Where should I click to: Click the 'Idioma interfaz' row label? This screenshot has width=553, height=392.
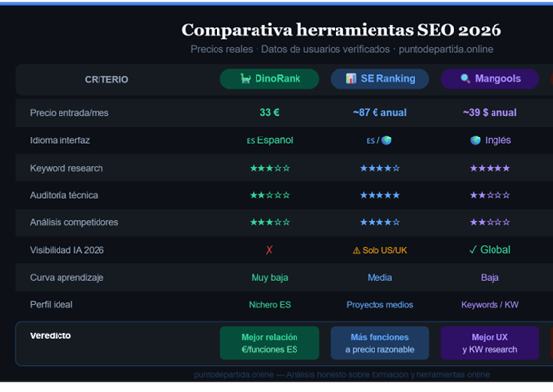[59, 140]
